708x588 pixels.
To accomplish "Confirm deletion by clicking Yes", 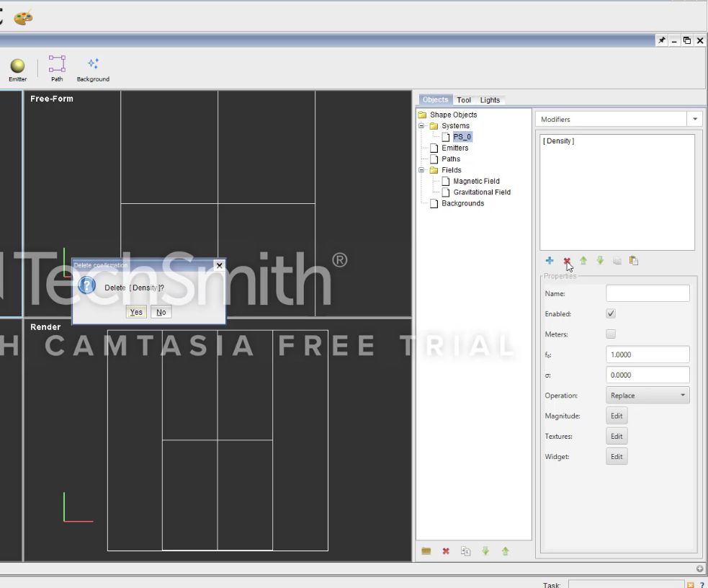I will pyautogui.click(x=136, y=312).
